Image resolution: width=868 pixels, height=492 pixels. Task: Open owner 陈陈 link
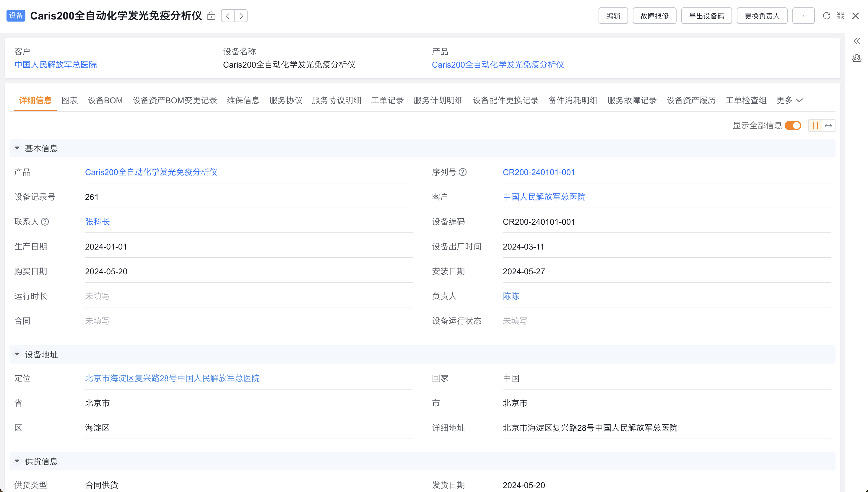point(511,296)
